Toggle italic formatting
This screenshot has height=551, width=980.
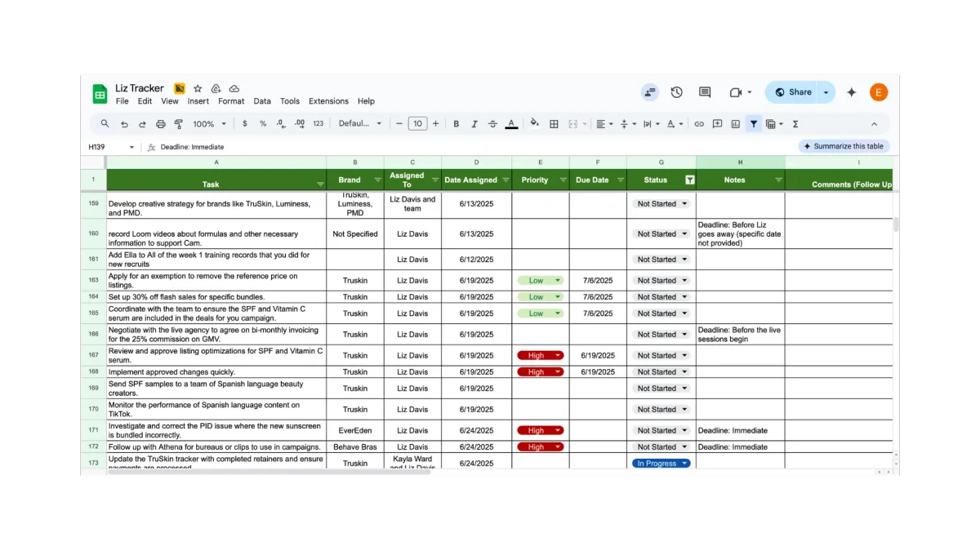coord(474,124)
